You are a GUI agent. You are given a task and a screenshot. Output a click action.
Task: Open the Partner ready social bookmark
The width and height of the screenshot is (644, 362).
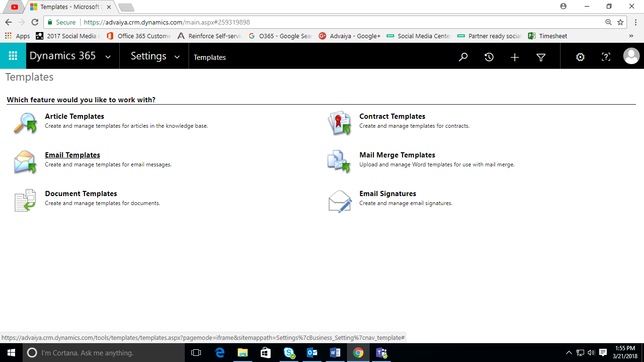[490, 36]
